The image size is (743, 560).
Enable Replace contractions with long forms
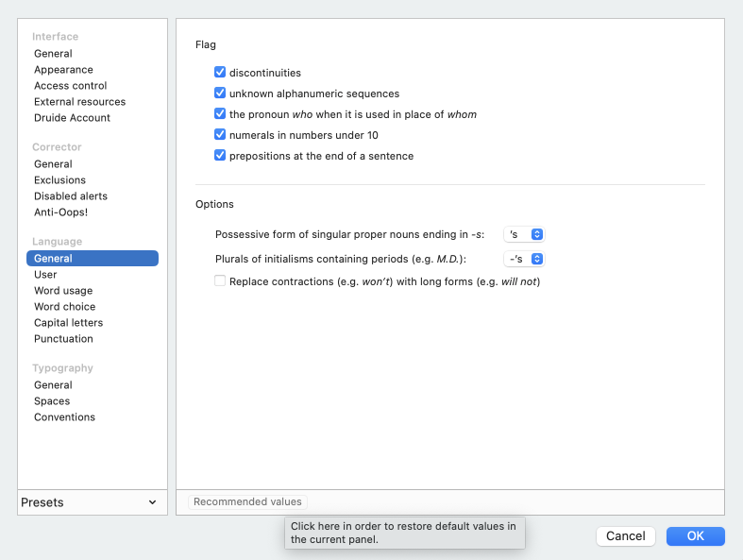pos(220,281)
